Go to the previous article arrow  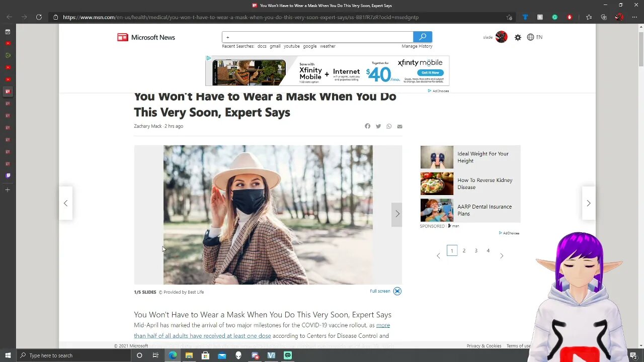click(x=65, y=203)
